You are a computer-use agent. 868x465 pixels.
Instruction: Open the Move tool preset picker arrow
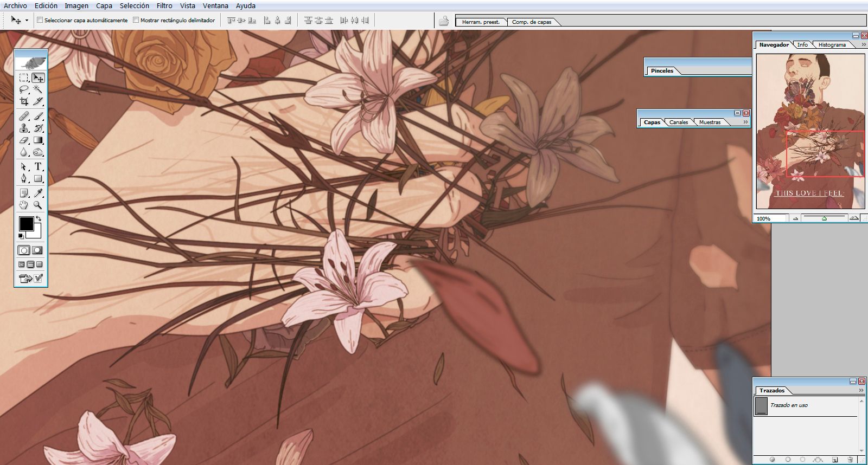[x=27, y=21]
